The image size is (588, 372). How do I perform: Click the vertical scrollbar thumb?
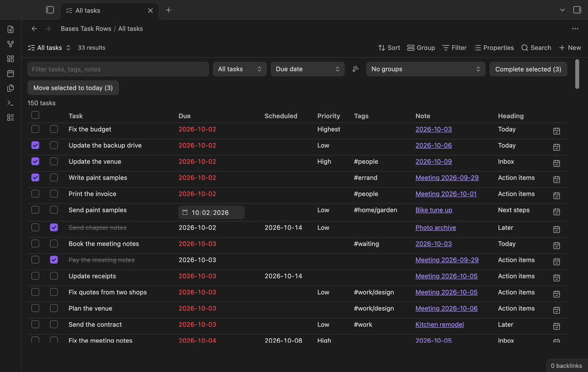(x=577, y=74)
